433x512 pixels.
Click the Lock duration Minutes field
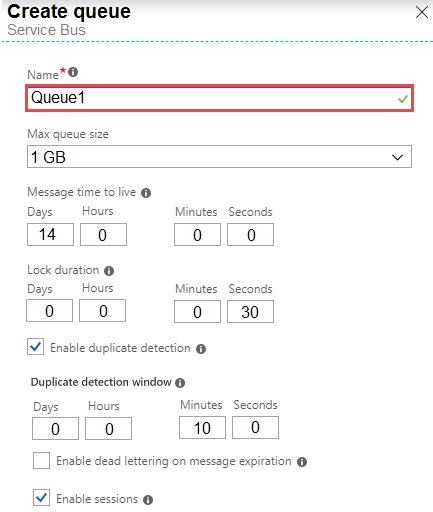(x=197, y=312)
